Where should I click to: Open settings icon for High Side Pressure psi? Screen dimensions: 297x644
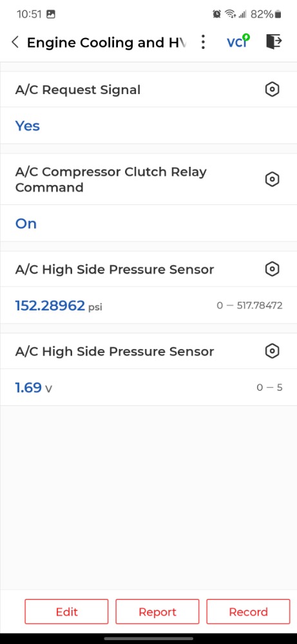click(x=272, y=269)
